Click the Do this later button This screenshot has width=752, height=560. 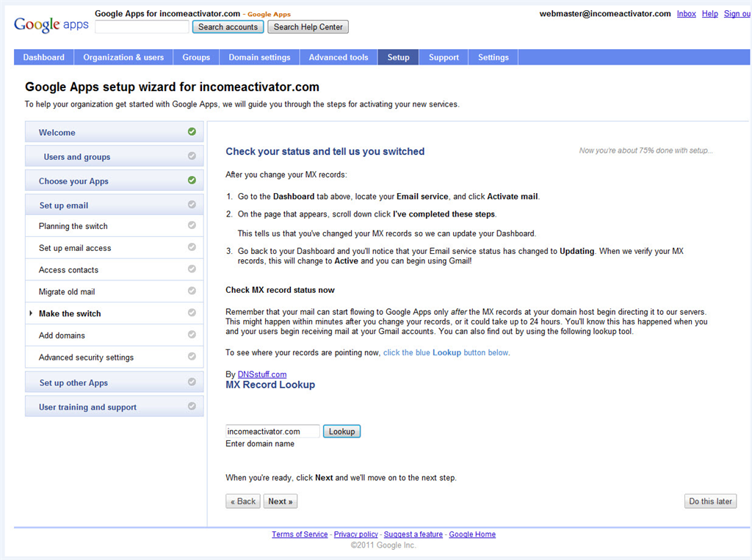click(x=710, y=501)
